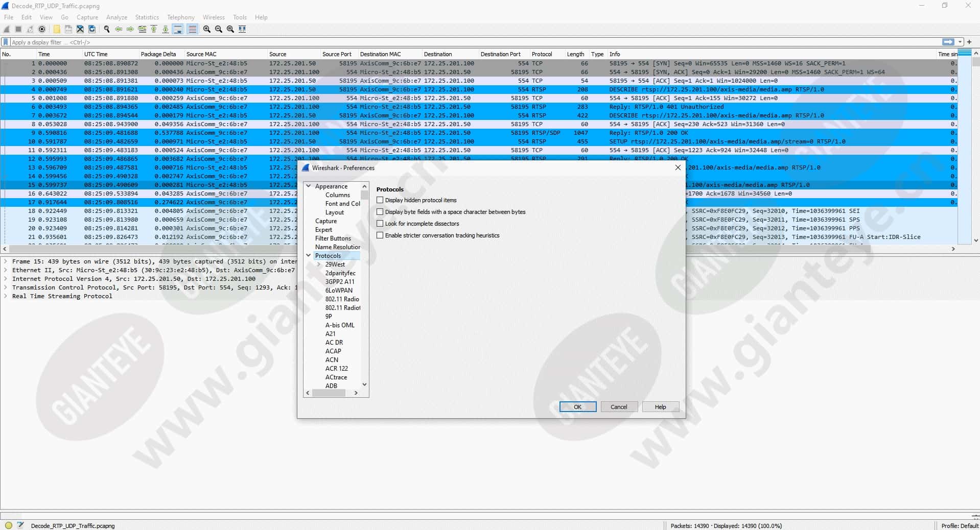Add a filter button using the plus icon
The height and width of the screenshot is (530, 980).
[x=969, y=42]
